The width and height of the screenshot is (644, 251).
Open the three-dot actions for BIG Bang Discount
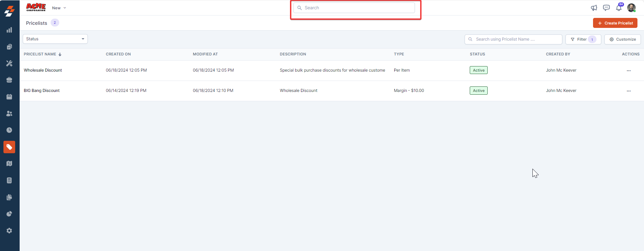(x=629, y=91)
